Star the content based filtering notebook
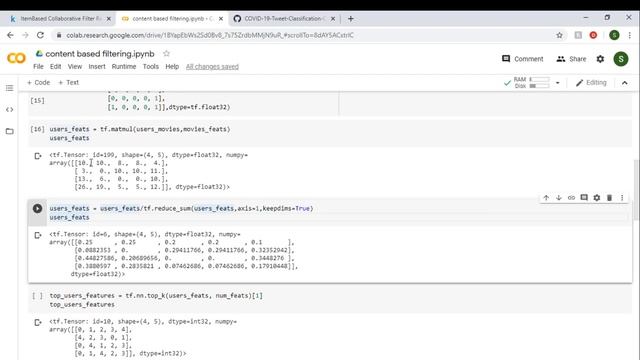Image resolution: width=640 pixels, height=360 pixels. click(x=166, y=53)
